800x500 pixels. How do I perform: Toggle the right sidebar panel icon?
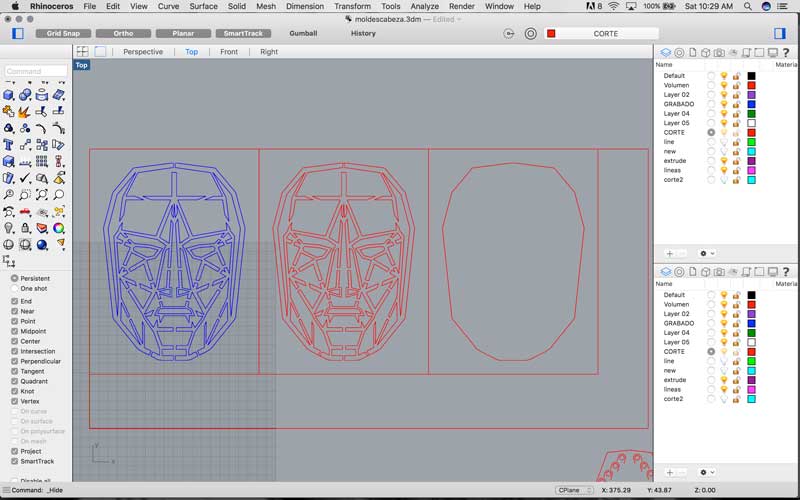click(780, 33)
